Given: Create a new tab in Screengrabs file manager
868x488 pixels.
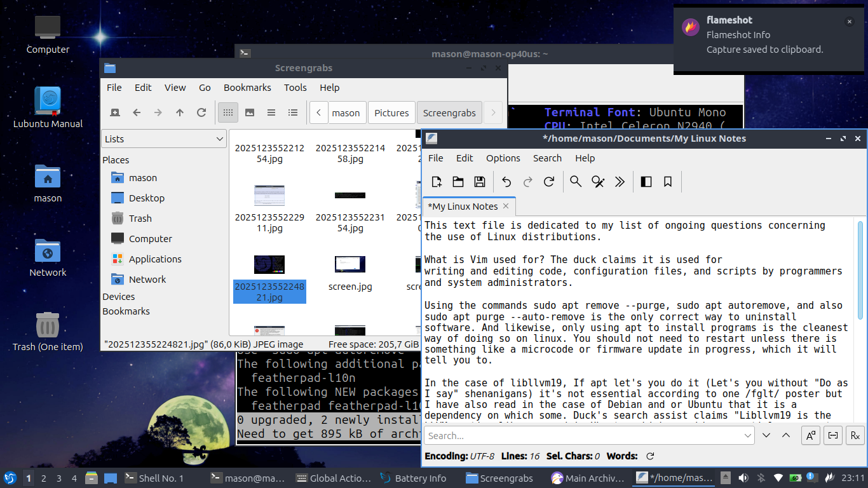Looking at the screenshot, I should click(115, 112).
